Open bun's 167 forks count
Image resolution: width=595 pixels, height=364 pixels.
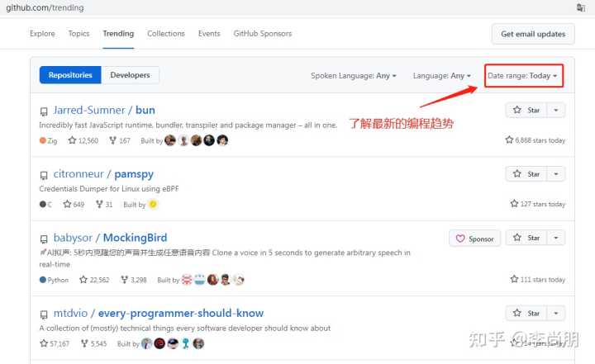pyautogui.click(x=120, y=140)
